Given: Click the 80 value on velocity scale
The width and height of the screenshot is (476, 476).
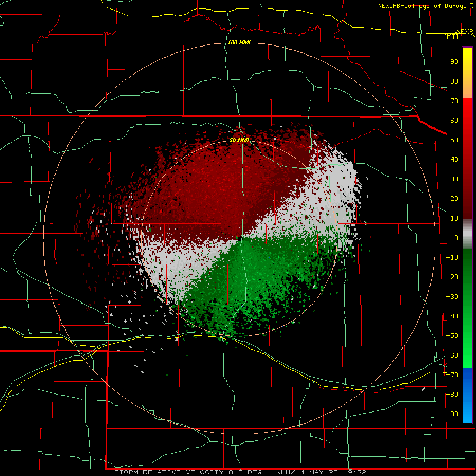Looking at the screenshot, I should pos(454,81).
